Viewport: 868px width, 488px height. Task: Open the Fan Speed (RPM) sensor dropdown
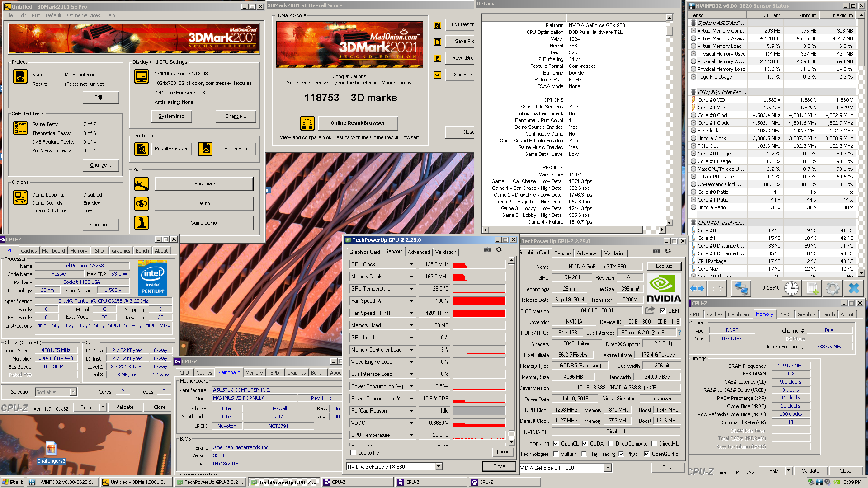(411, 313)
